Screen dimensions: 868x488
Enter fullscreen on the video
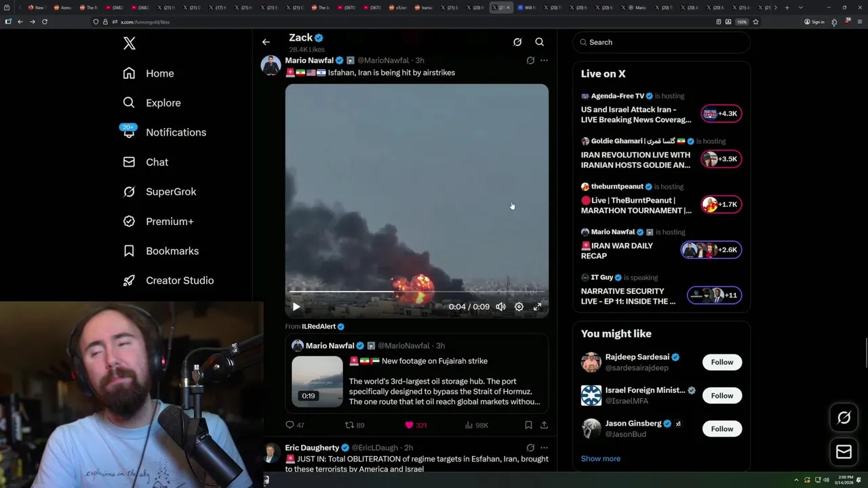pos(537,307)
